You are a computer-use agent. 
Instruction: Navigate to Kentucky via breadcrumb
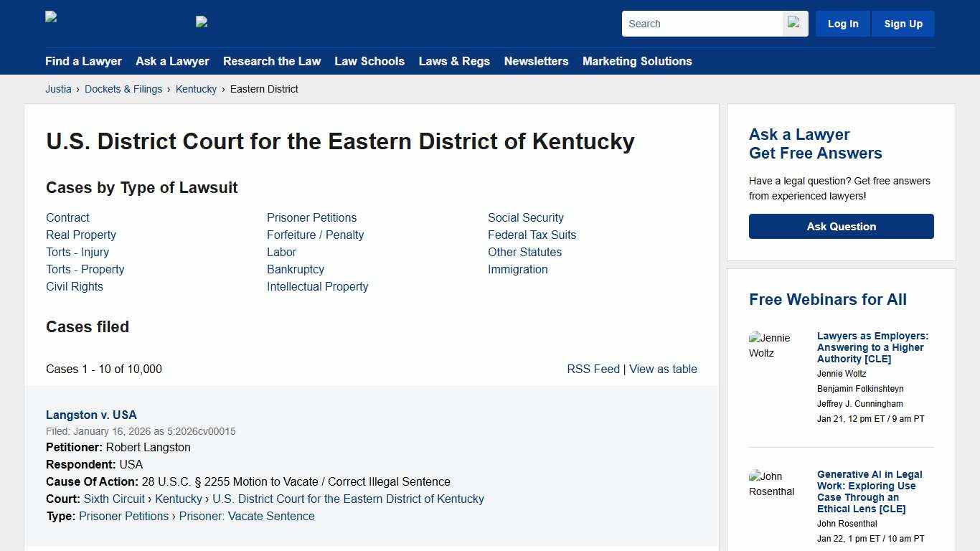point(196,89)
